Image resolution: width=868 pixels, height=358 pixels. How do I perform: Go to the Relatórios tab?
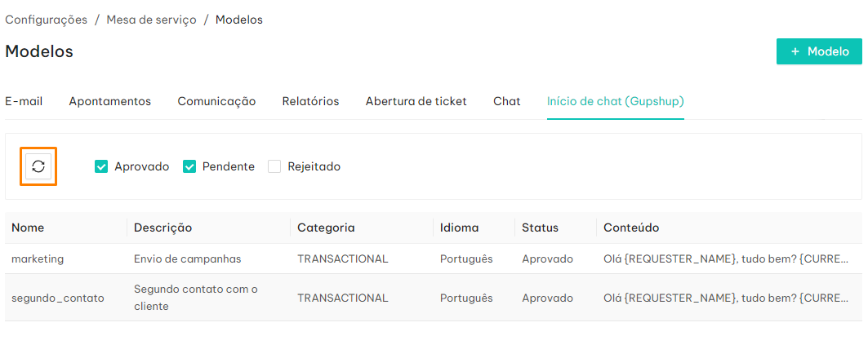[310, 102]
